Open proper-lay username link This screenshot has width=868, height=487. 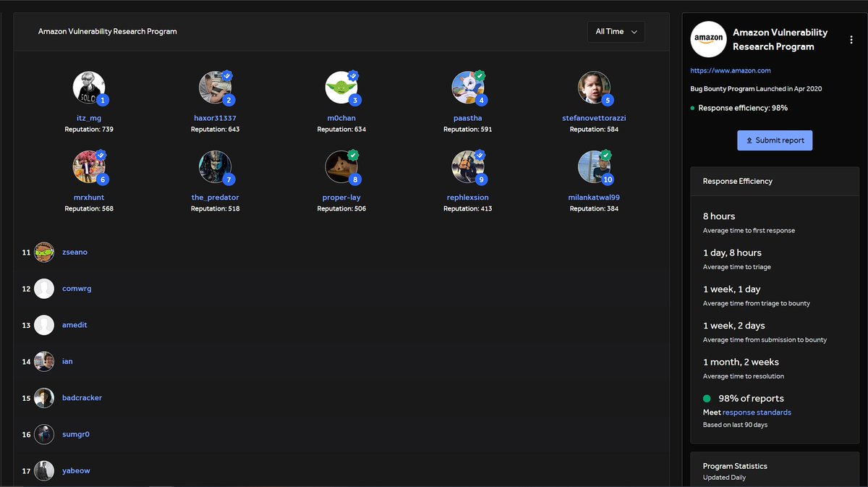pyautogui.click(x=341, y=198)
